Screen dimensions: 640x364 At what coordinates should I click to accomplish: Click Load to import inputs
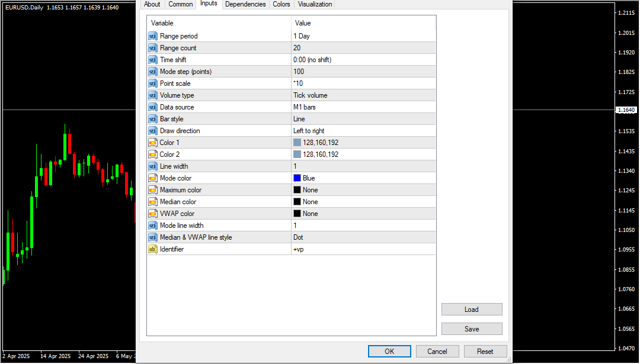pyautogui.click(x=472, y=310)
